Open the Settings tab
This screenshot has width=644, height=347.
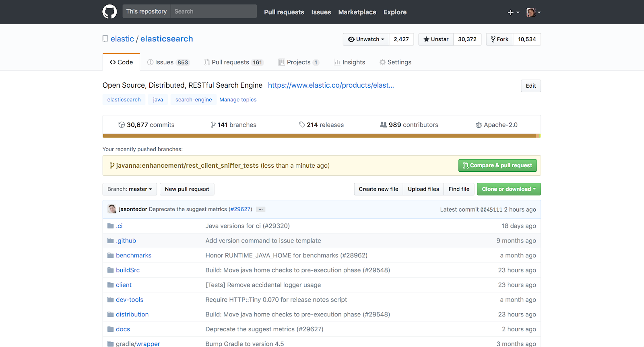click(x=395, y=62)
